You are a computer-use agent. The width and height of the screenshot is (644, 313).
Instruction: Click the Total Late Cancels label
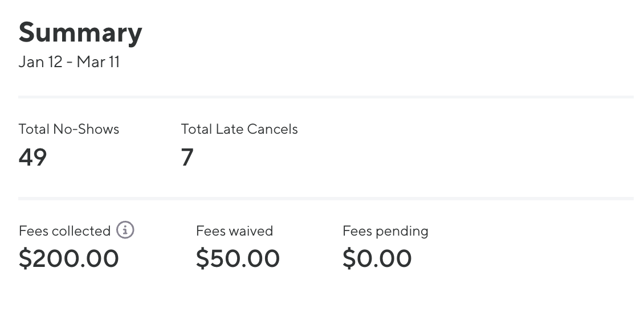(239, 129)
